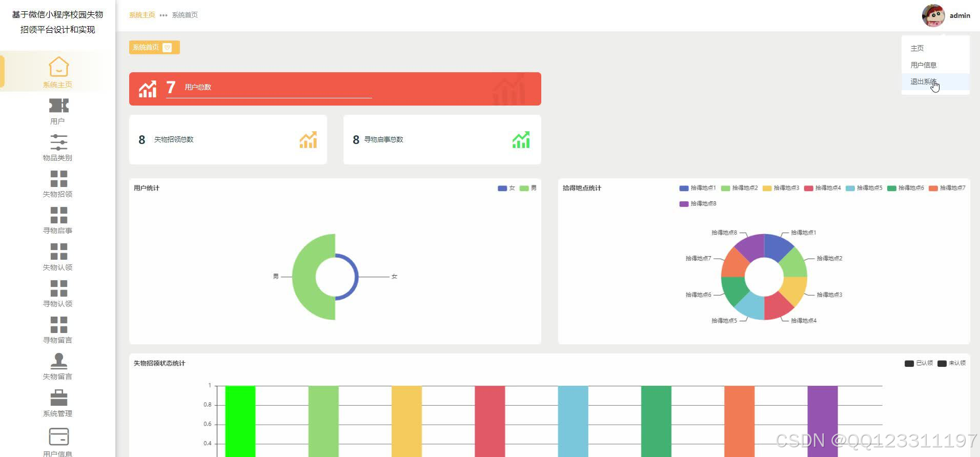Viewport: 980px width, 457px height.
Task: Click the bright green first bar
Action: 240,421
